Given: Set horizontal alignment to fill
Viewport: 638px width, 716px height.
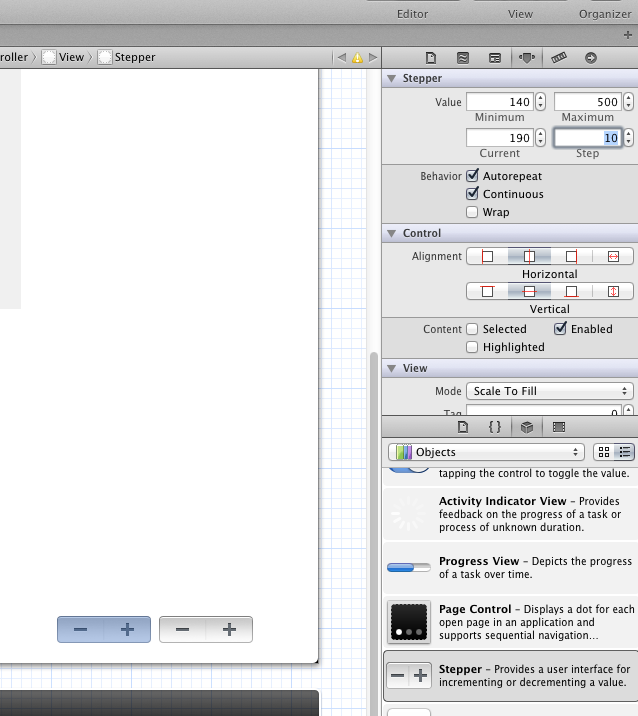Looking at the screenshot, I should pyautogui.click(x=613, y=256).
